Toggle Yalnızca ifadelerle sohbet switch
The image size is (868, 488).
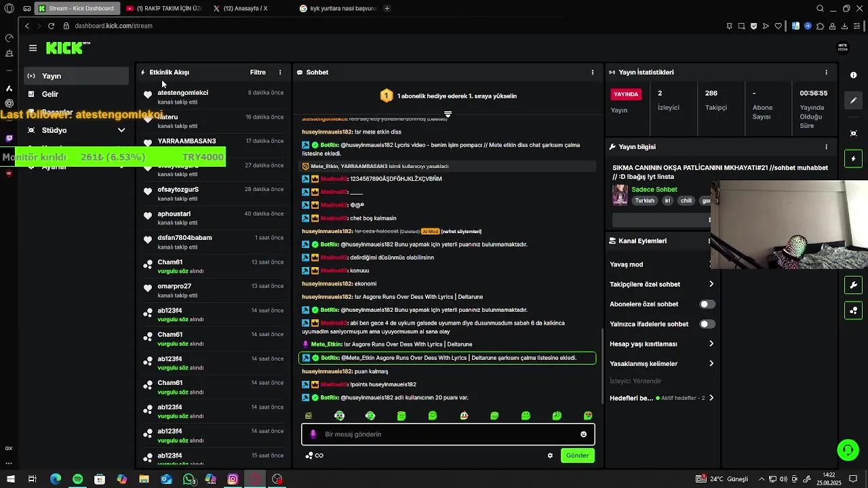click(x=707, y=324)
